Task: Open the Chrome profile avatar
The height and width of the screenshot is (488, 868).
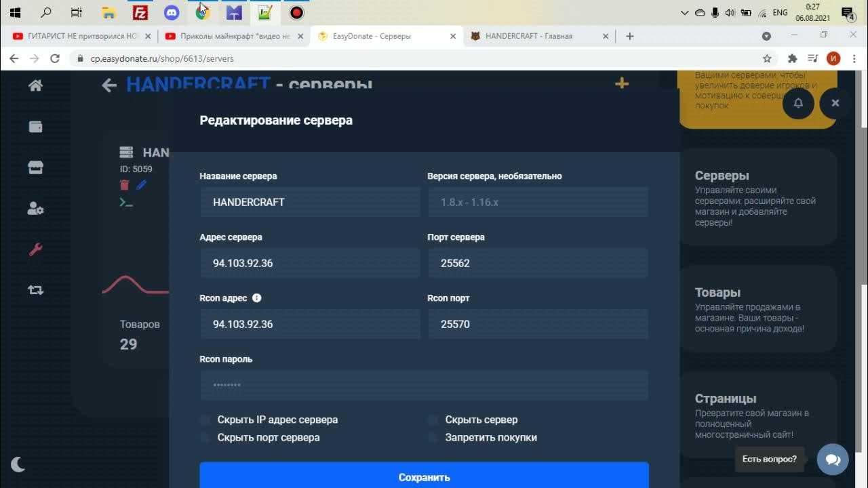Action: tap(833, 59)
